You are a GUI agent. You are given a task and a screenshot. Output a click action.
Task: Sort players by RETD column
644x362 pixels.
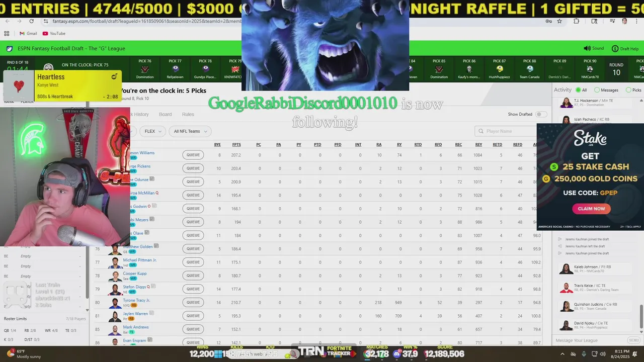497,145
